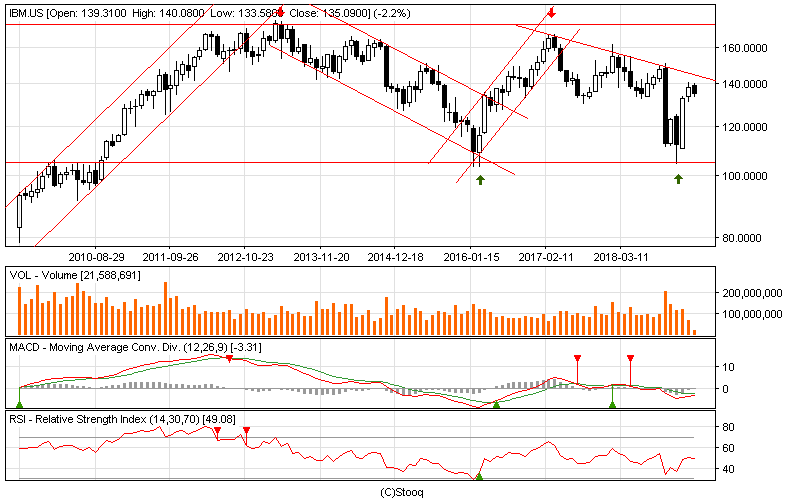Click the 2017-02-11 date label
The width and height of the screenshot is (800, 500).
point(546,257)
